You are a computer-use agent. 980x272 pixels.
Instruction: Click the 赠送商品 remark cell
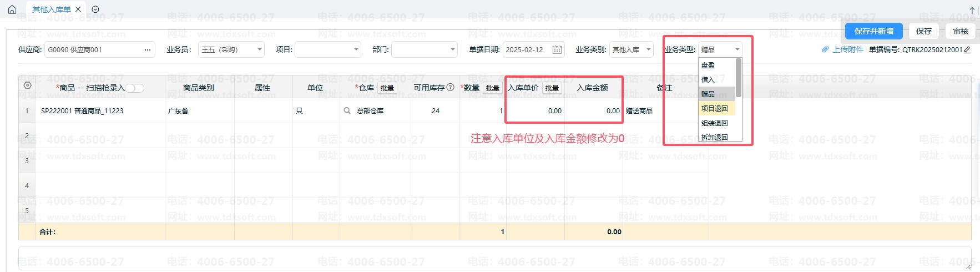(x=666, y=110)
